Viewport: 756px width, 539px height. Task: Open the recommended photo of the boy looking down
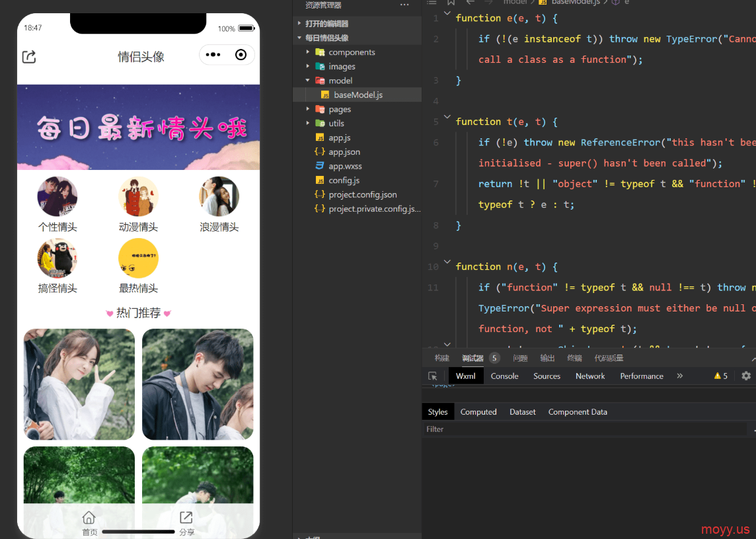(198, 384)
